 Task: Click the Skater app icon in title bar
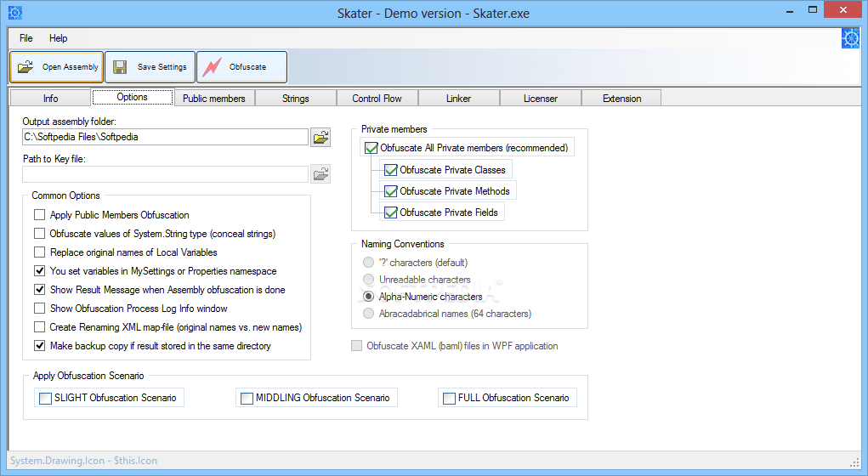15,12
